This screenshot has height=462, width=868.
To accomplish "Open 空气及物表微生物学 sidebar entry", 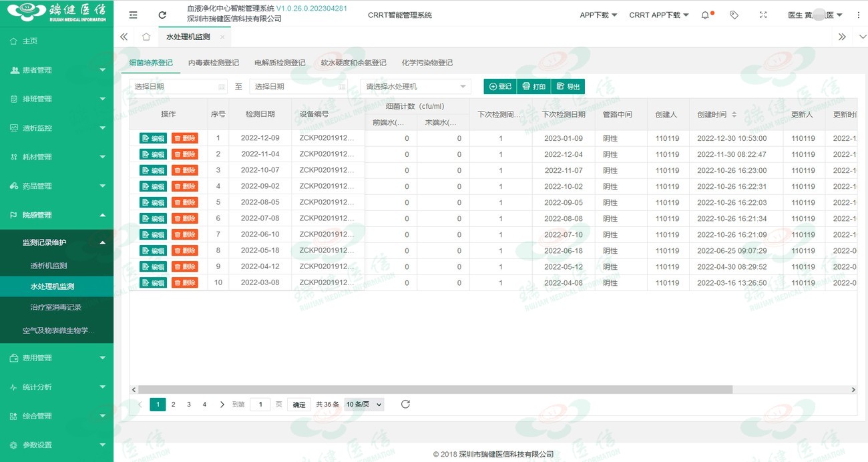I will [57, 330].
